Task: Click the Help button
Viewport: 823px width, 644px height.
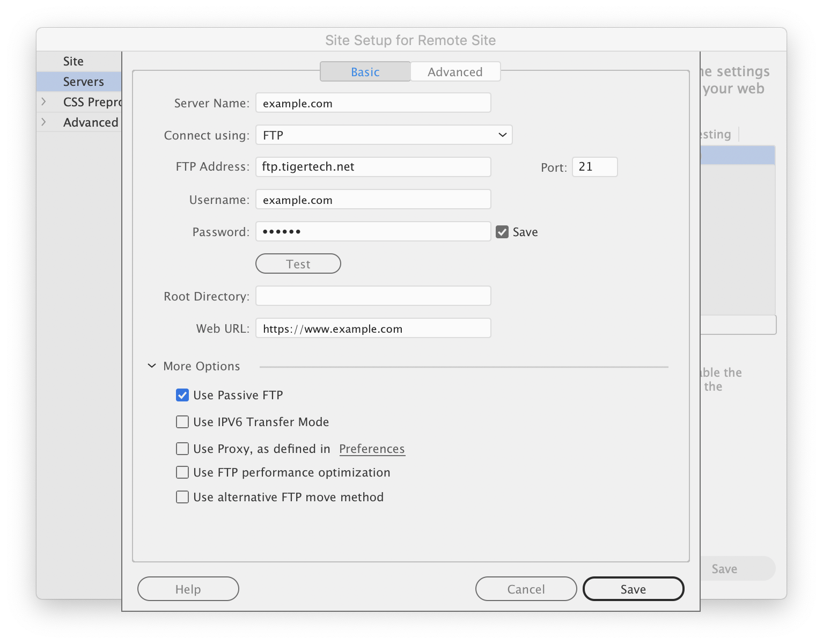Action: (188, 589)
